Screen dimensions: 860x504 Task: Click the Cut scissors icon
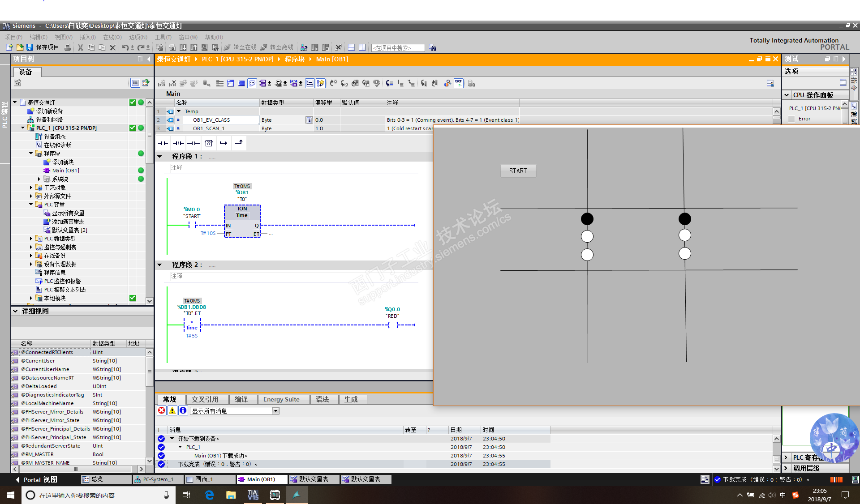coord(80,47)
